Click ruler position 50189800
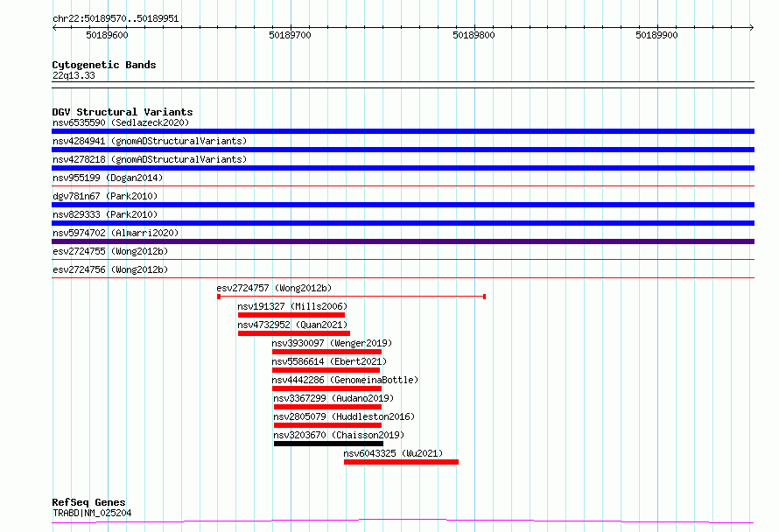The image size is (779, 532). 474,35
